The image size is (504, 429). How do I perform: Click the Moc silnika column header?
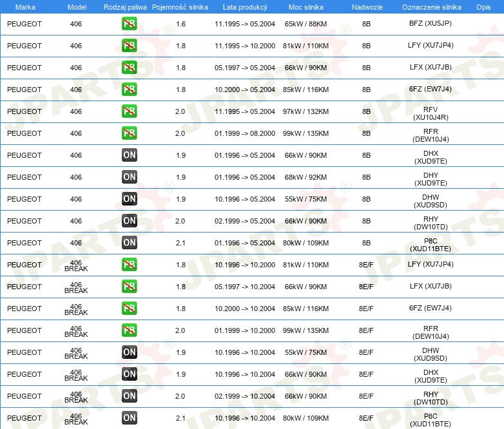[305, 7]
